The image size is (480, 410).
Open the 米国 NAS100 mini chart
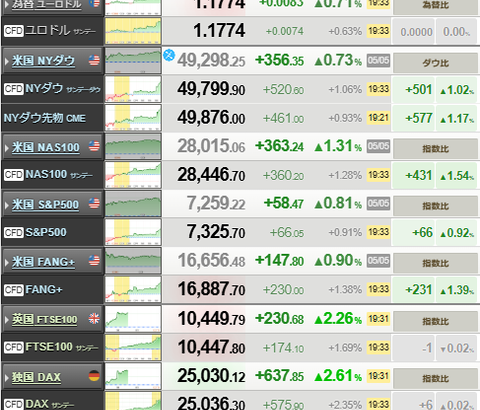tap(133, 146)
